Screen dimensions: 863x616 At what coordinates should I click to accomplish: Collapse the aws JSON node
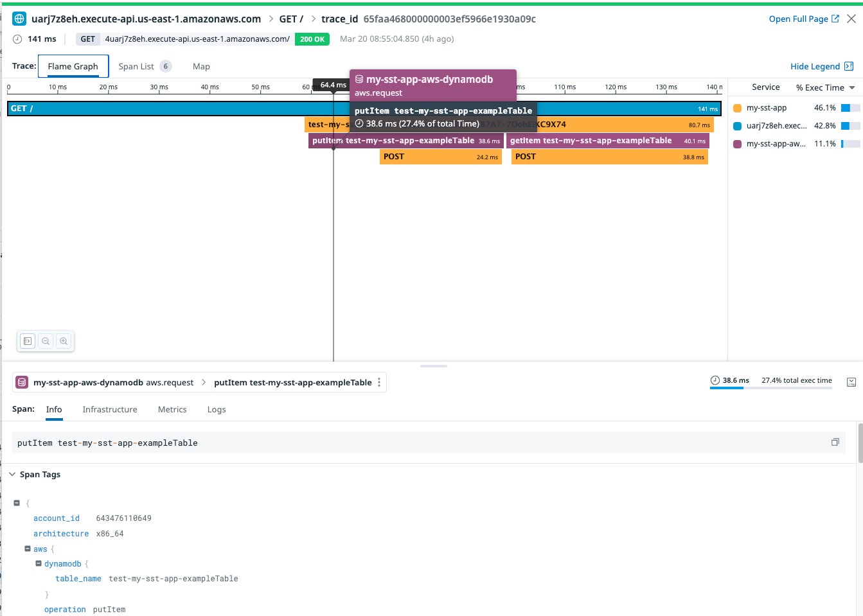point(28,549)
